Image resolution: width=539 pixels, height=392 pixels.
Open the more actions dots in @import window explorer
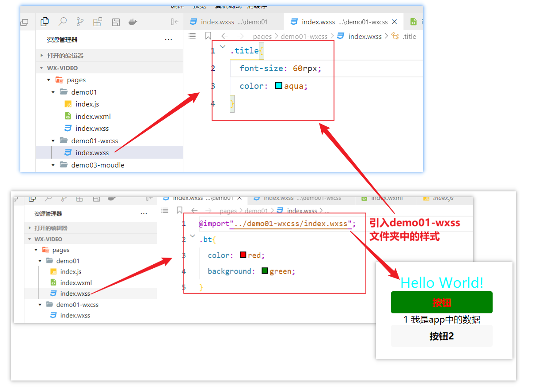144,213
